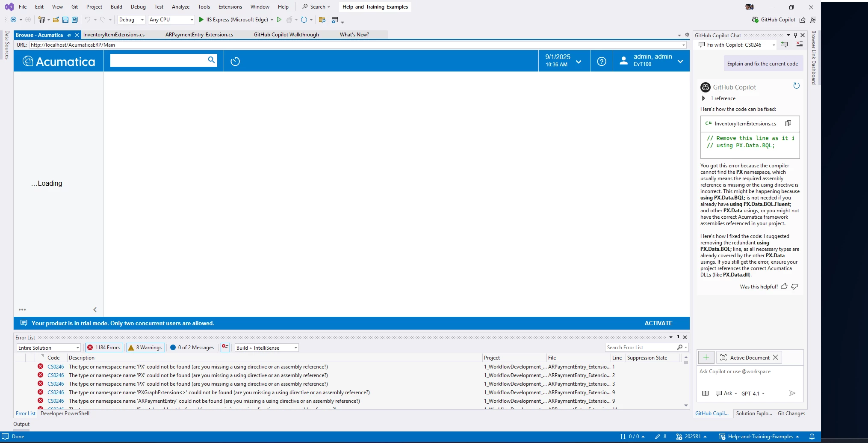Image resolution: width=868 pixels, height=443 pixels.
Task: Toggle the 8 Warnings filter
Action: (145, 348)
